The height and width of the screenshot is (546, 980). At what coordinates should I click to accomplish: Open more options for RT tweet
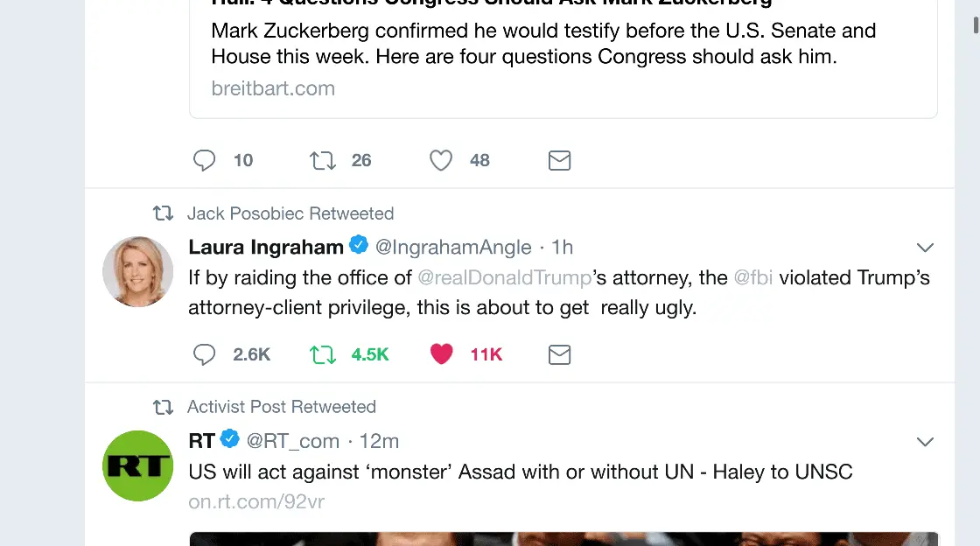pyautogui.click(x=925, y=442)
